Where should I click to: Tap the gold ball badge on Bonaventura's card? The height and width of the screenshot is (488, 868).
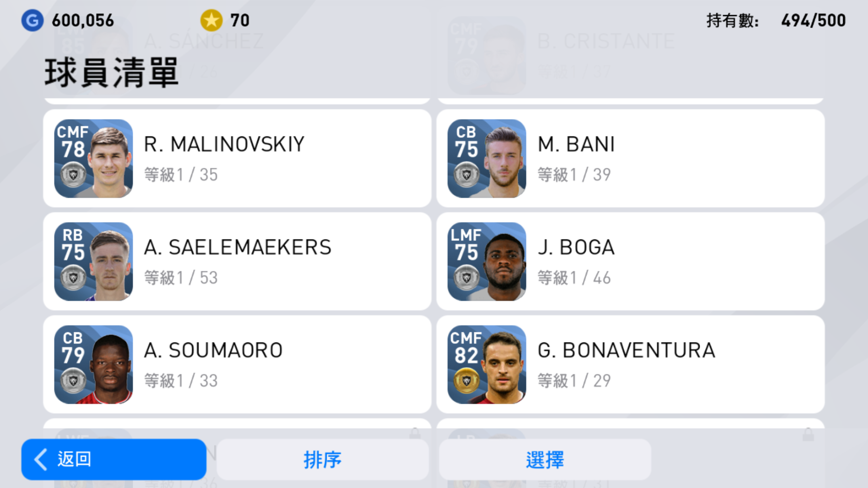pyautogui.click(x=467, y=381)
